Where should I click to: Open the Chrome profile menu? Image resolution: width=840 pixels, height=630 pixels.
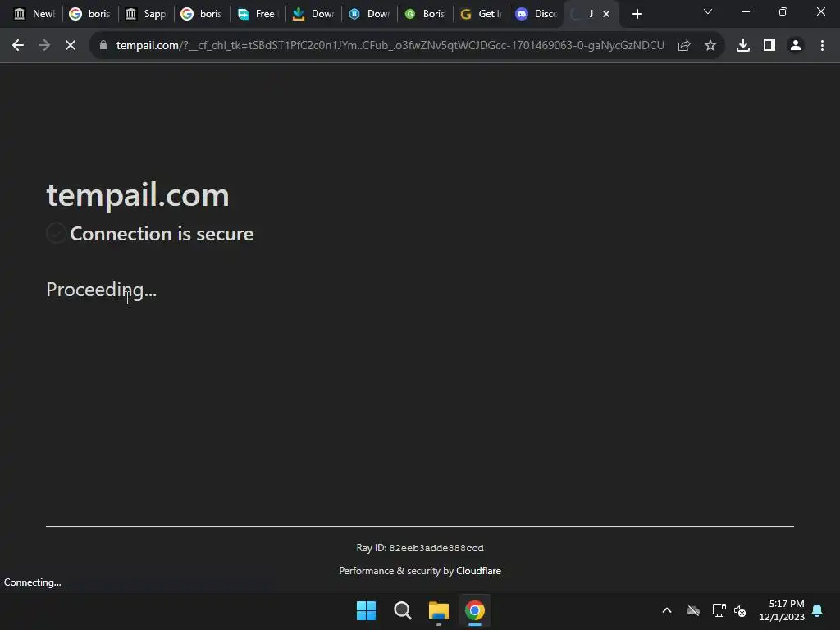click(796, 46)
